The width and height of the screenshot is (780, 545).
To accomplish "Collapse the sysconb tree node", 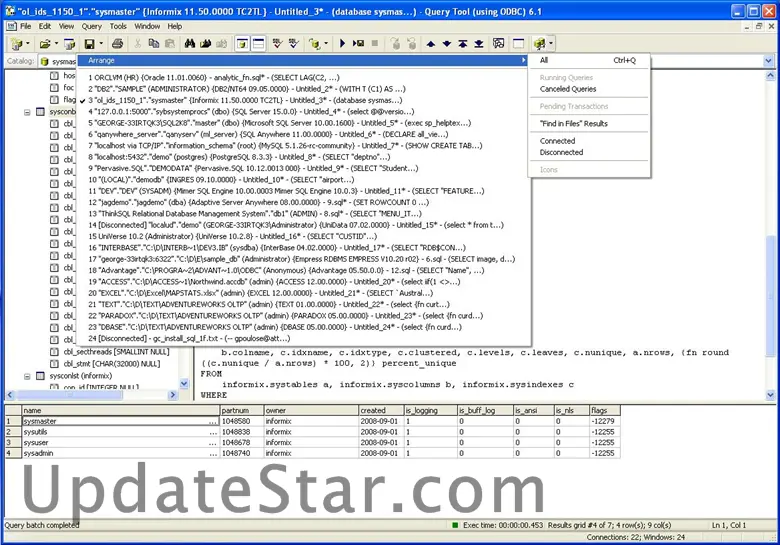I will coord(27,112).
